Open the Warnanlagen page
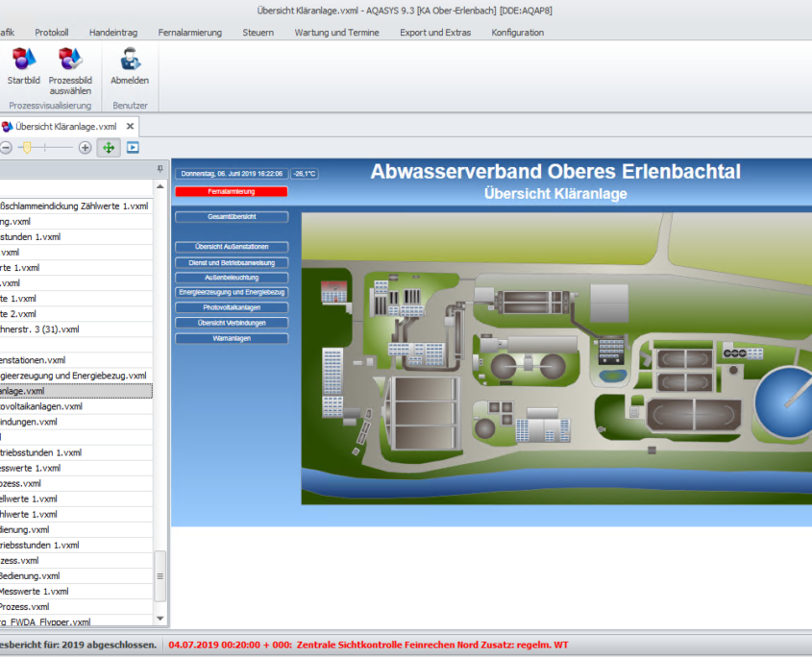This screenshot has width=812, height=657. point(232,339)
